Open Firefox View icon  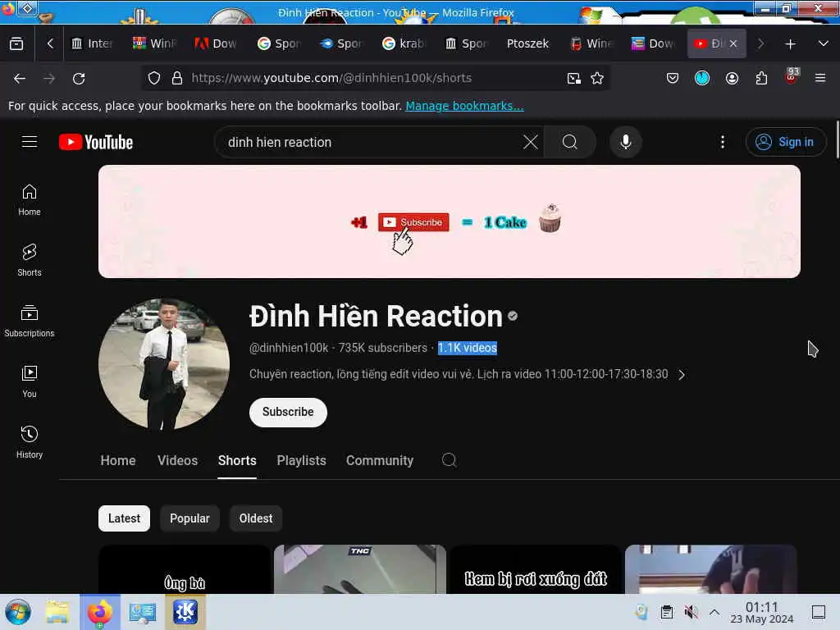point(16,44)
